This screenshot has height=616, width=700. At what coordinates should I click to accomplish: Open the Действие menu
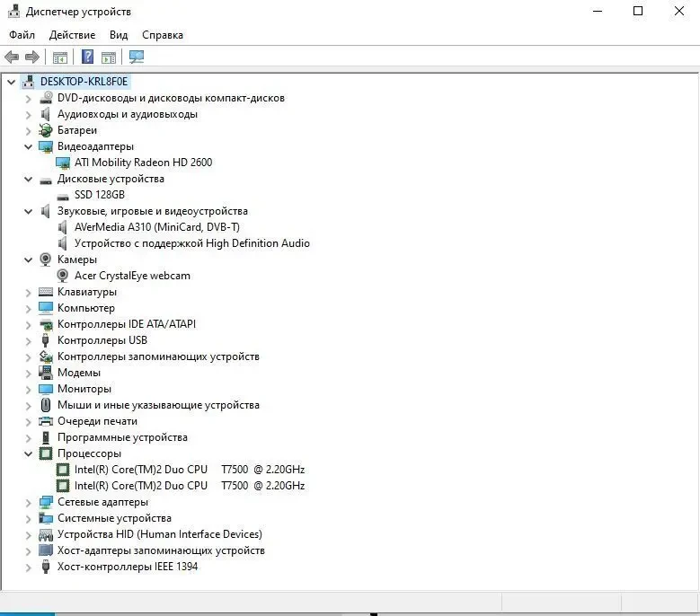pos(72,35)
